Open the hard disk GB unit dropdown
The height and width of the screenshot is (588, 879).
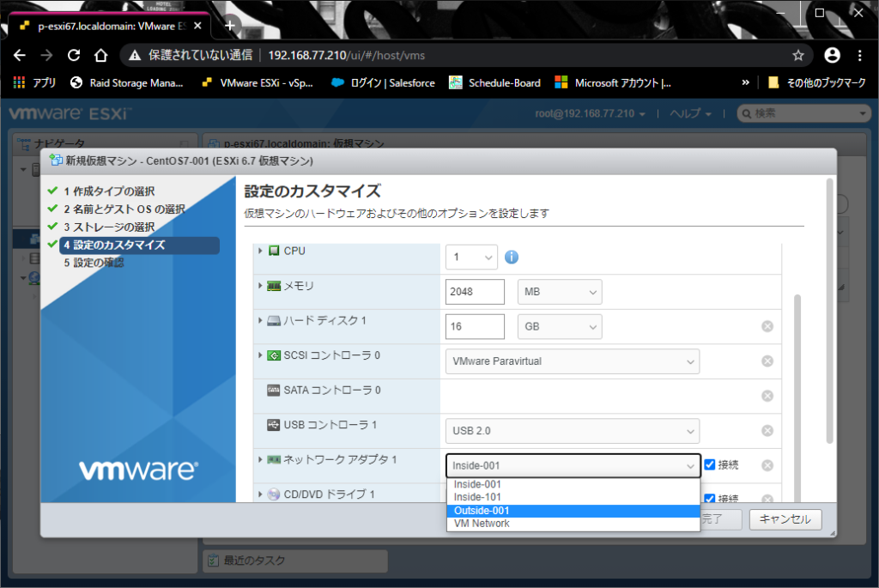coord(560,326)
